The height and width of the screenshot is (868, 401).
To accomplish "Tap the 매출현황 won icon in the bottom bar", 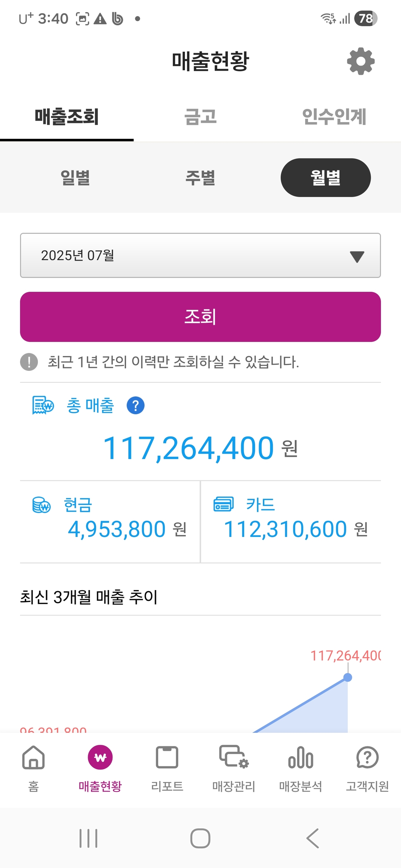I will pyautogui.click(x=100, y=758).
